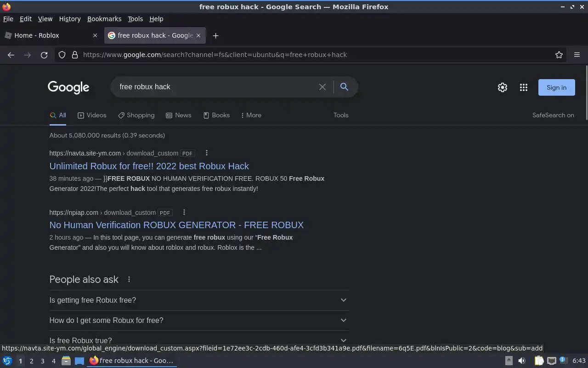588x368 pixels.
Task: Open the file manager icon in taskbar
Action: 66,361
